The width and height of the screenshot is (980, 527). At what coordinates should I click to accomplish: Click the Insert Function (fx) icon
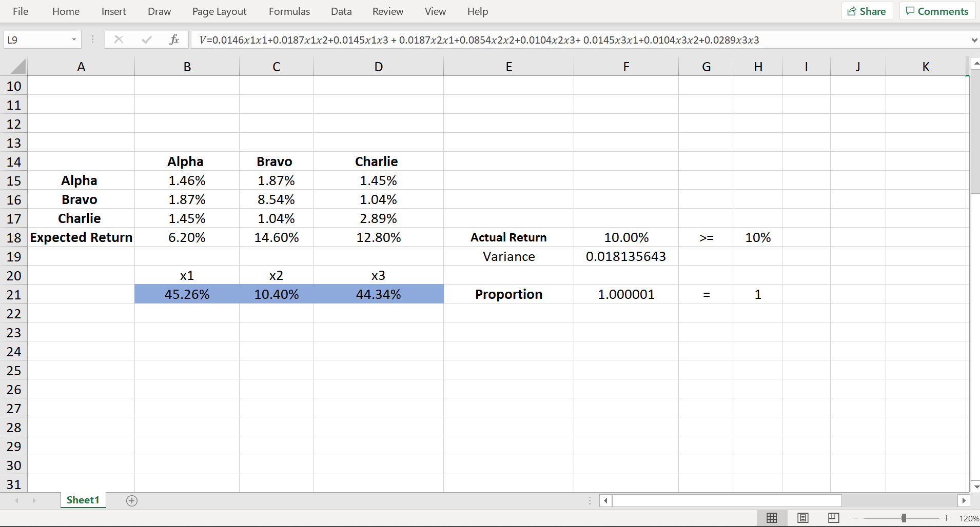(174, 39)
